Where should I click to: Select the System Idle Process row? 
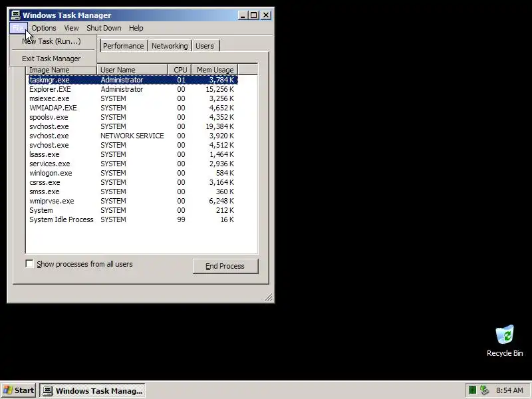[133, 219]
